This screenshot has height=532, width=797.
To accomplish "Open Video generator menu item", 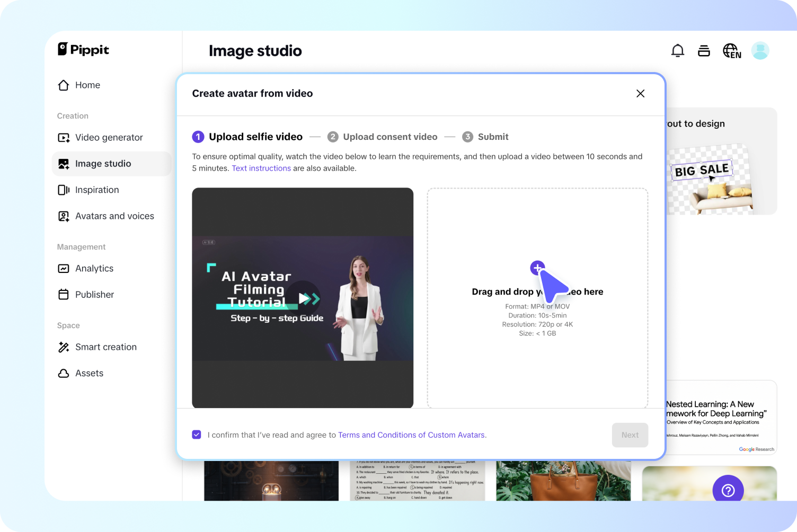I will (112, 138).
